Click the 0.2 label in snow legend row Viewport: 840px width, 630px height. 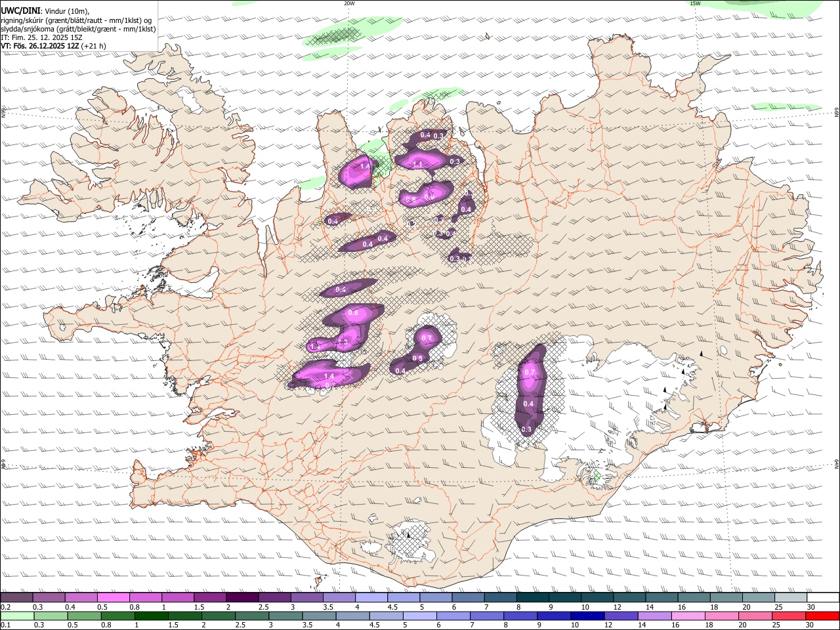click(x=5, y=607)
